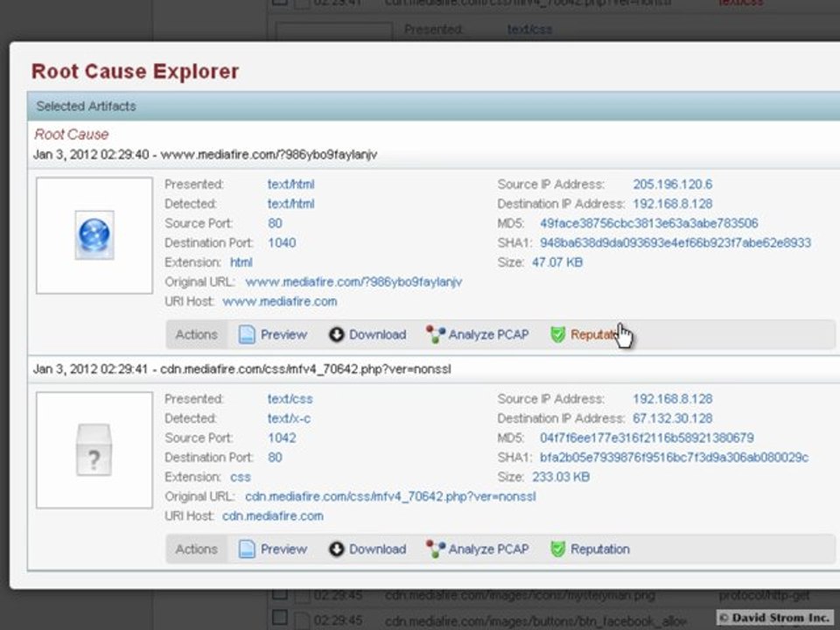The image size is (840, 630).
Task: Open Preview label for the css artifact
Action: point(283,549)
